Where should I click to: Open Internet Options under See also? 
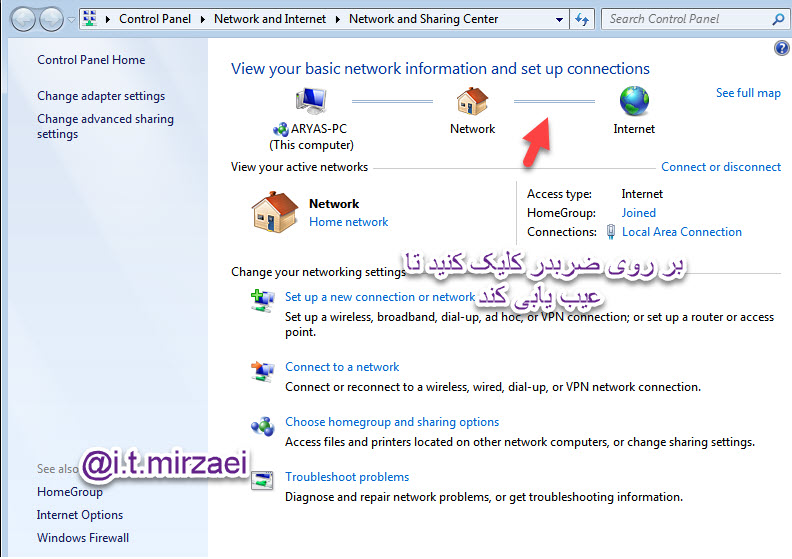pos(80,515)
